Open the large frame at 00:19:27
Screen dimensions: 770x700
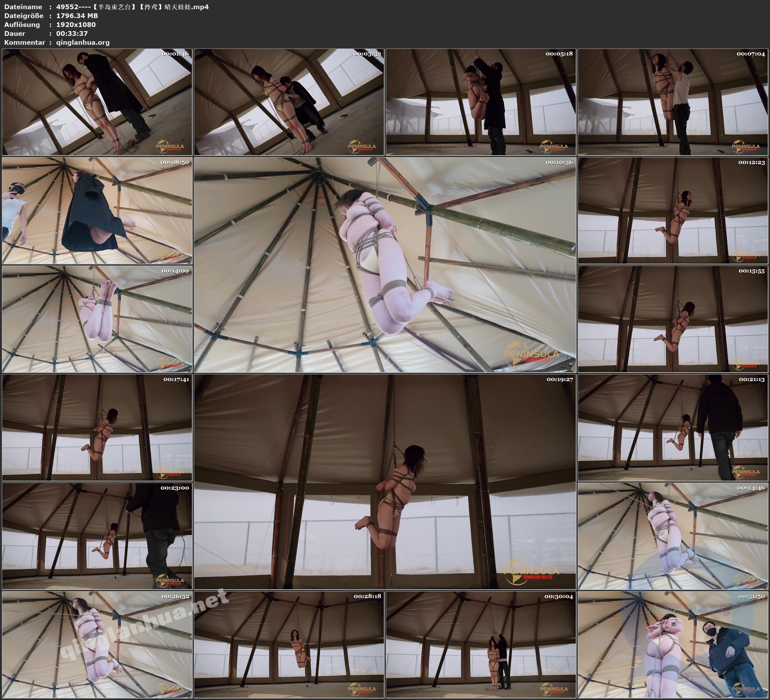(x=385, y=482)
